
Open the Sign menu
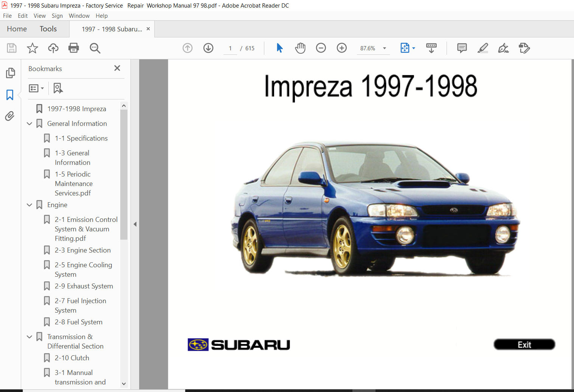(x=57, y=16)
